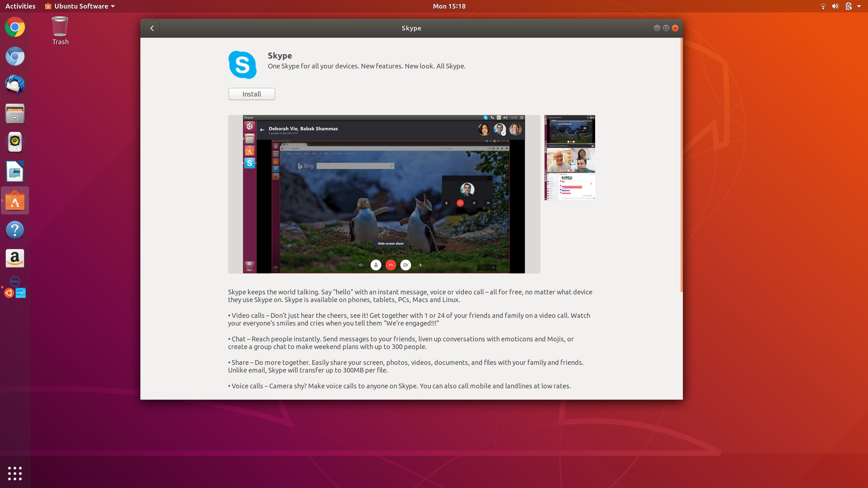The width and height of the screenshot is (868, 488).
Task: Open Thunderbird mail from the dock
Action: pos(15,84)
